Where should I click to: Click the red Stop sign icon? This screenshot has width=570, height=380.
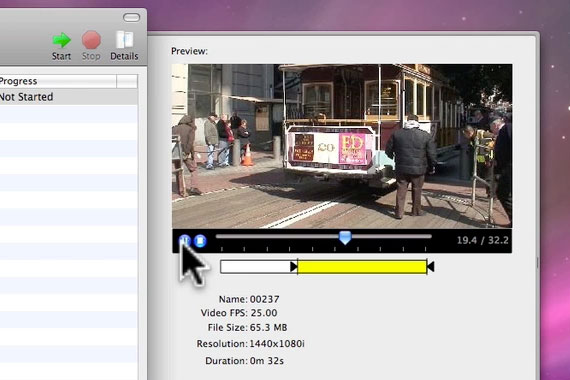click(91, 40)
